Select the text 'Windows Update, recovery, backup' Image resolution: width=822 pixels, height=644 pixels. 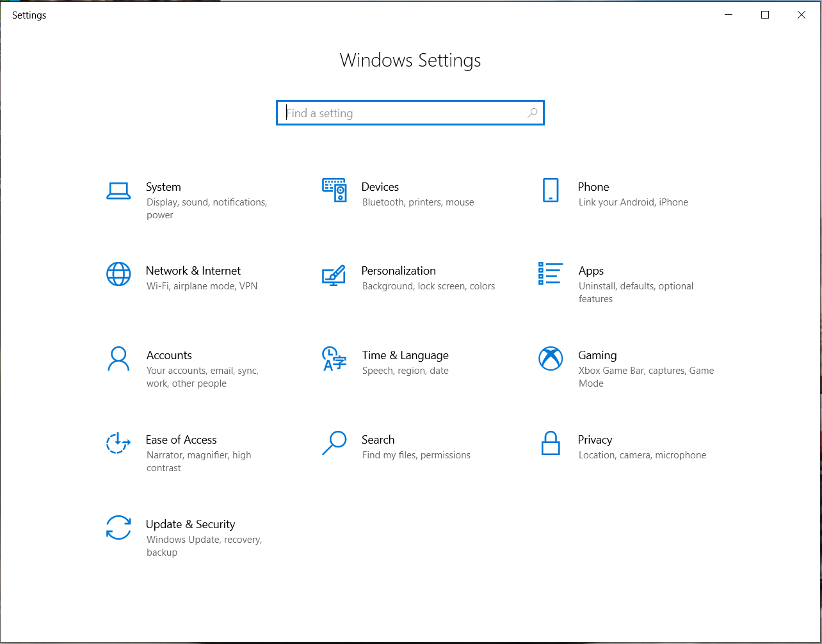204,546
